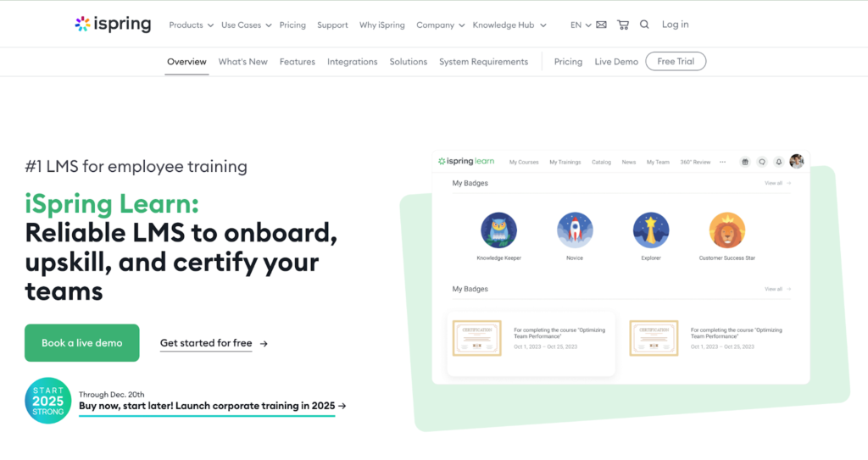The height and width of the screenshot is (460, 868).
Task: Switch to the Features tab
Action: [x=298, y=62]
